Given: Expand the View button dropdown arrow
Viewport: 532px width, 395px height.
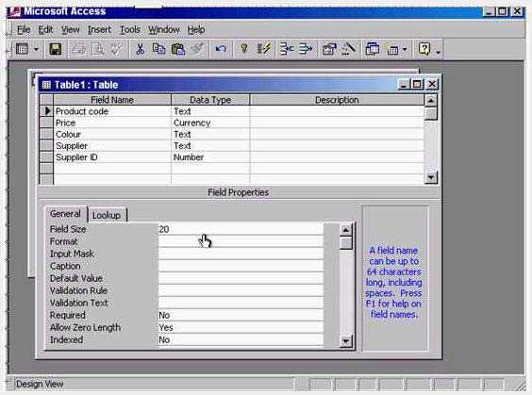Looking at the screenshot, I should coord(36,50).
